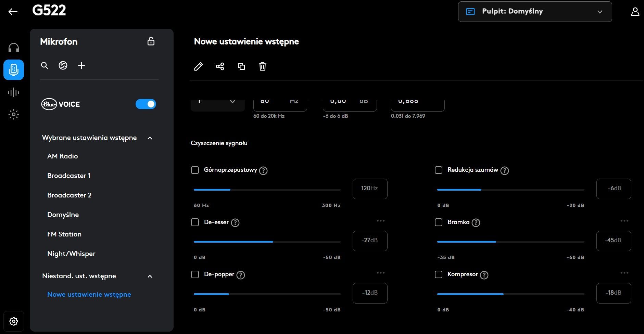Select the Broadcaster 1 preset
The height and width of the screenshot is (334, 644).
coord(69,176)
